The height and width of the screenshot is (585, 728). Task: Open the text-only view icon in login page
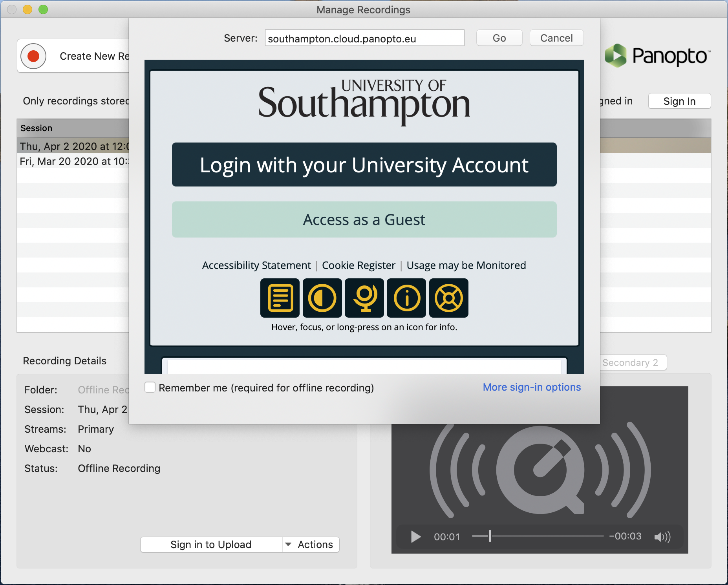tap(280, 298)
